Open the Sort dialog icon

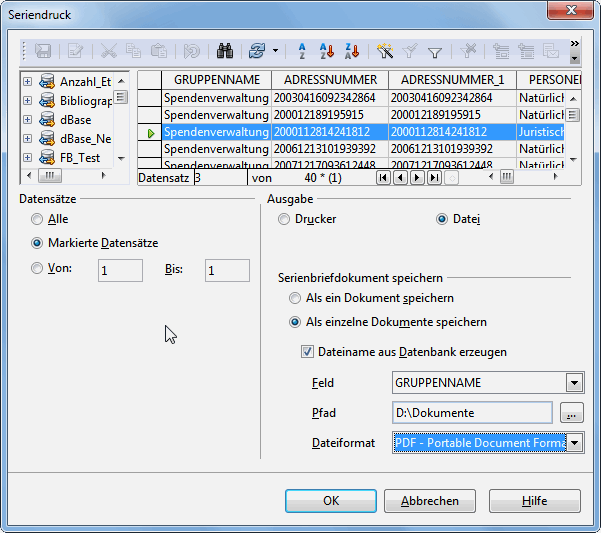click(299, 50)
